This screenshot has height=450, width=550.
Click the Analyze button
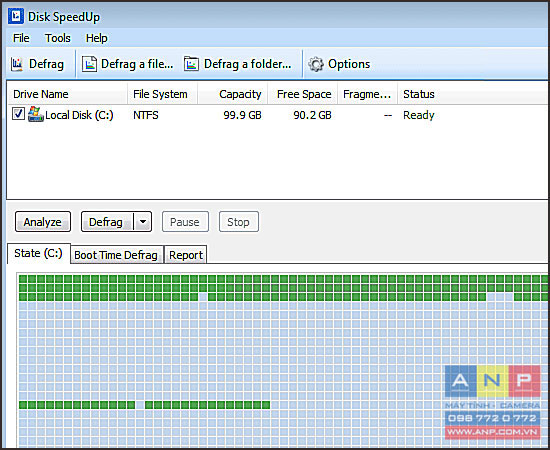click(x=43, y=222)
